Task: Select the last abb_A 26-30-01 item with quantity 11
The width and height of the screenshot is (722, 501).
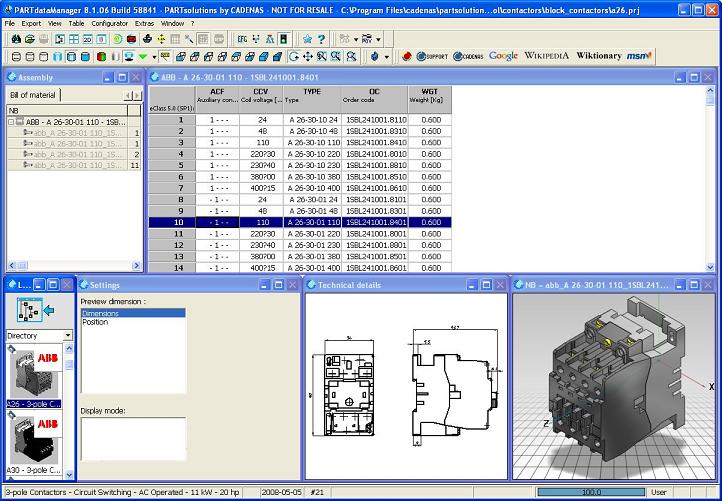Action: 74,165
